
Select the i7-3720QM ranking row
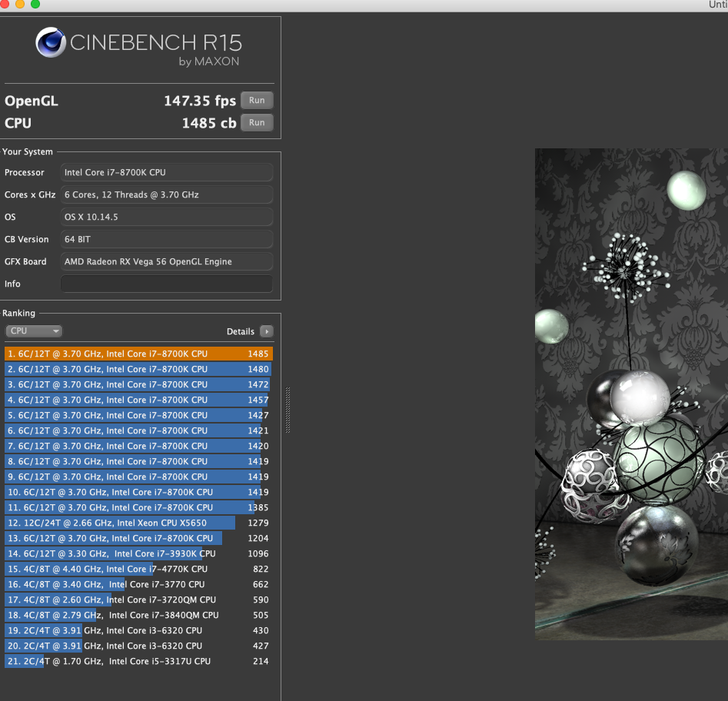pos(138,600)
